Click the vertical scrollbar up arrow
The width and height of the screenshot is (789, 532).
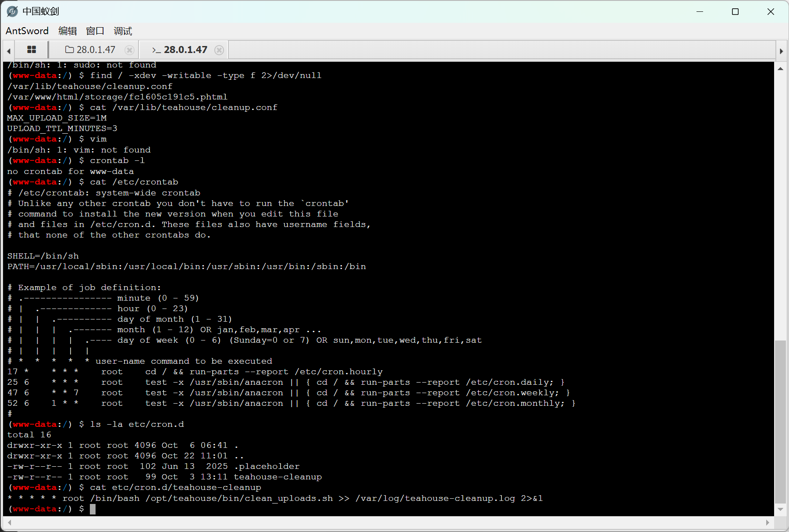click(780, 68)
